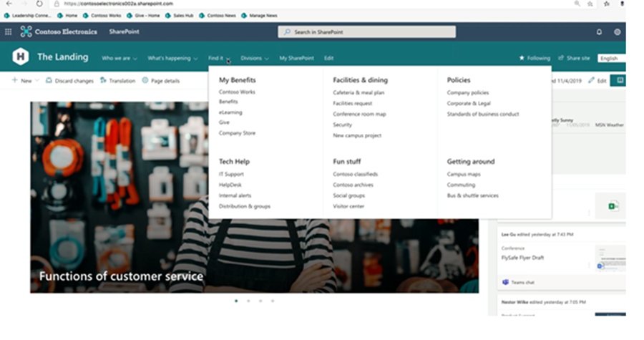Click the Discard changes button
This screenshot has height=340, width=644.
(69, 81)
